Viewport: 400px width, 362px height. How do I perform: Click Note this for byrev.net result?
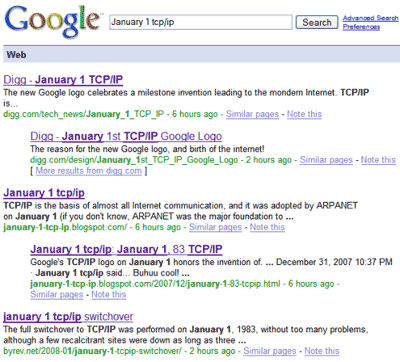pyautogui.click(x=322, y=351)
